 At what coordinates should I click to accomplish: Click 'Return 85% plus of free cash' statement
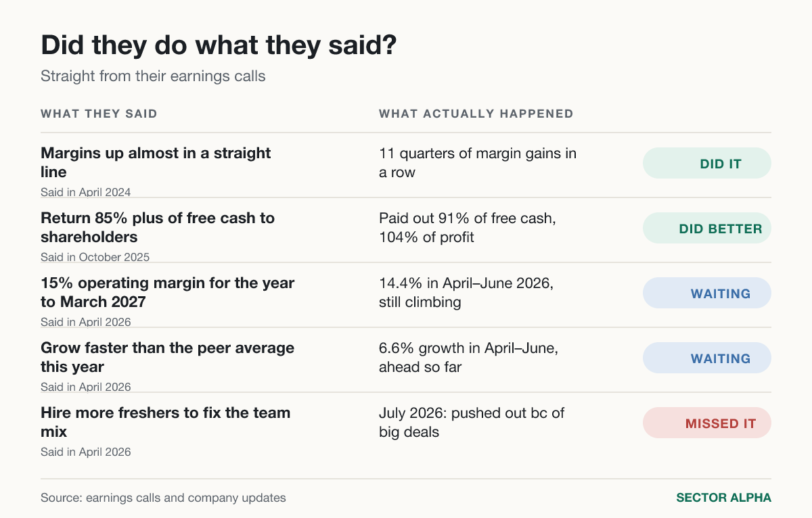click(158, 227)
